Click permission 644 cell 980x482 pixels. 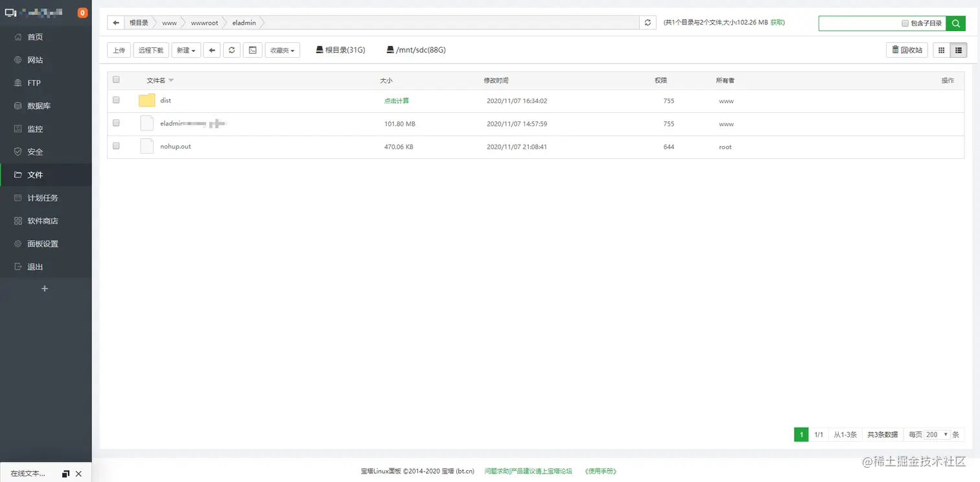coord(669,147)
